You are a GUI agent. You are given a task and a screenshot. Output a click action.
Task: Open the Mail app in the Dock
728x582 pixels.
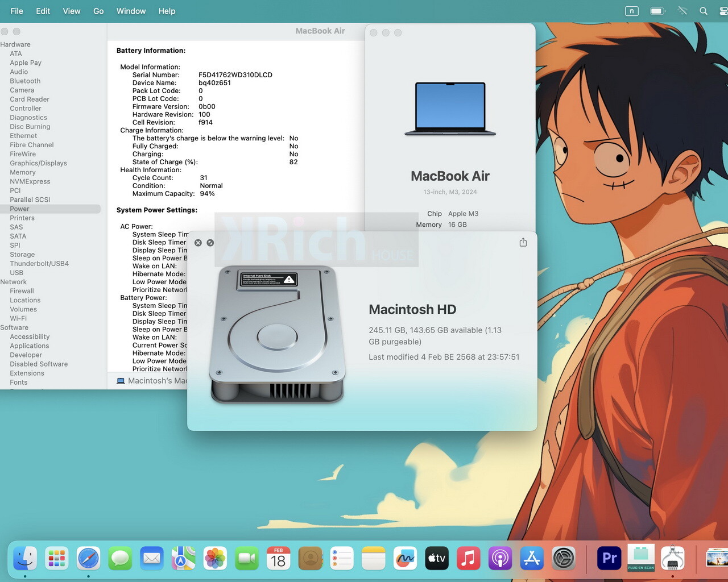(x=151, y=559)
